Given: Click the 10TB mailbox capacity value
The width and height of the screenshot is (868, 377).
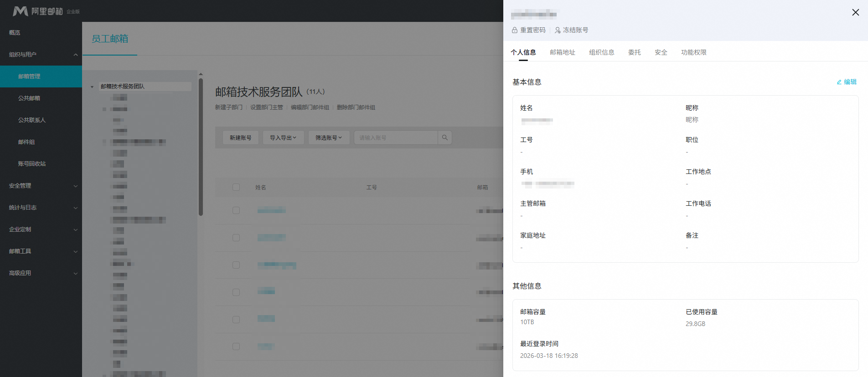Looking at the screenshot, I should 527,322.
